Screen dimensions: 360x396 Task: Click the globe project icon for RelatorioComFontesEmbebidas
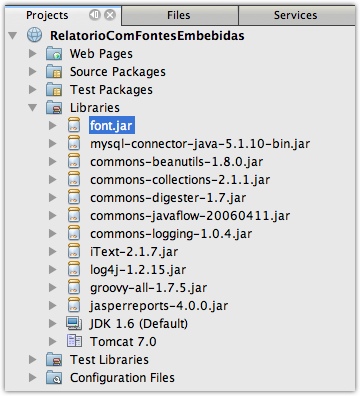(x=34, y=35)
